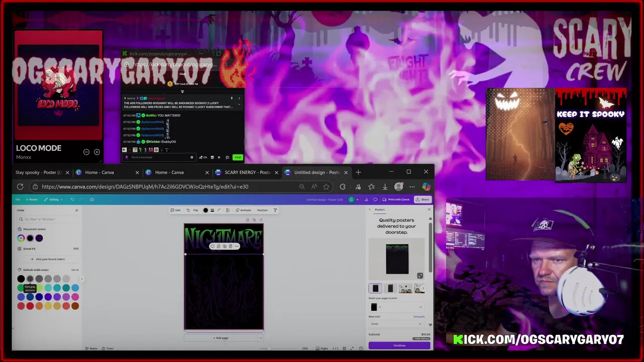The height and width of the screenshot is (362, 644).
Task: Duplicate the selected element from floating toolbar
Action: 224,246
